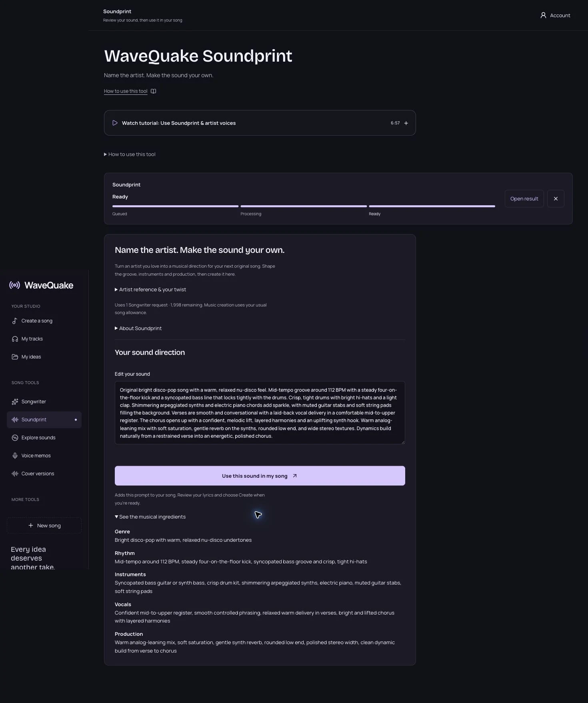Click the Account user icon
Viewport: 588px width, 703px height.
click(543, 15)
